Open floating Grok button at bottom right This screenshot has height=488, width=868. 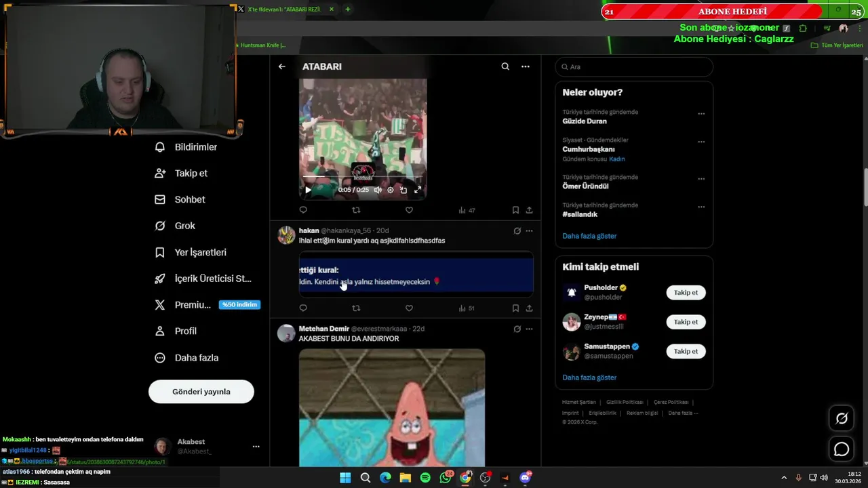point(842,419)
